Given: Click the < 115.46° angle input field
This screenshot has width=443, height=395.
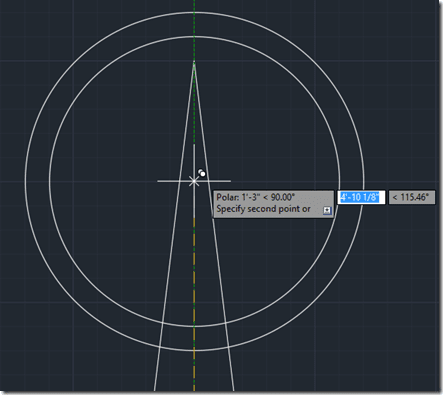Looking at the screenshot, I should point(412,197).
